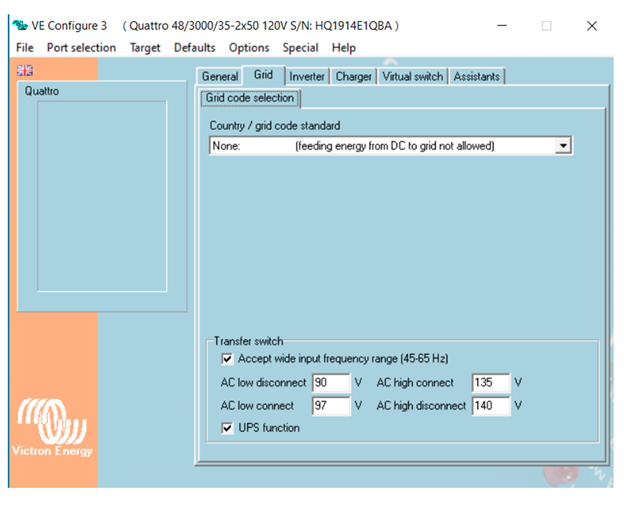624x506 pixels.
Task: Click the VE Configure app icon in title bar
Action: [20, 25]
